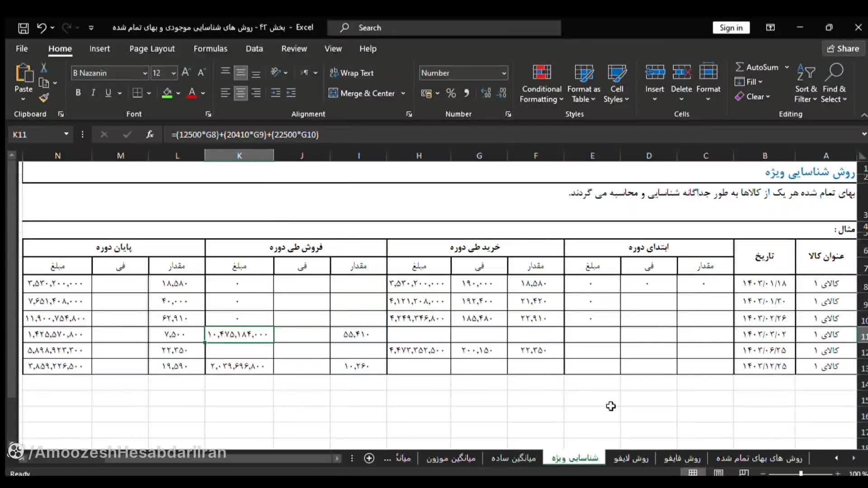Viewport: 868px width, 488px height.
Task: Select the Percent Style icon
Action: pyautogui.click(x=451, y=93)
